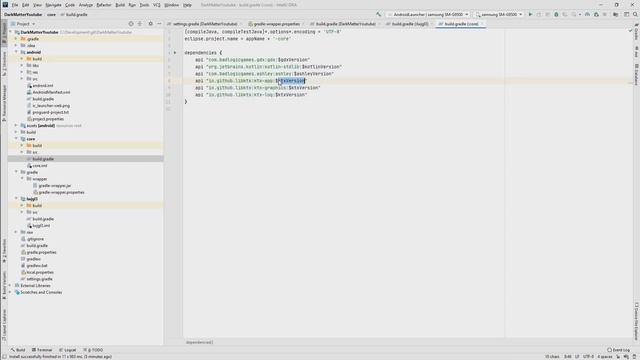This screenshot has height=360, width=640.
Task: Click the Build hammer icon in toolbar
Action: coord(378,14)
